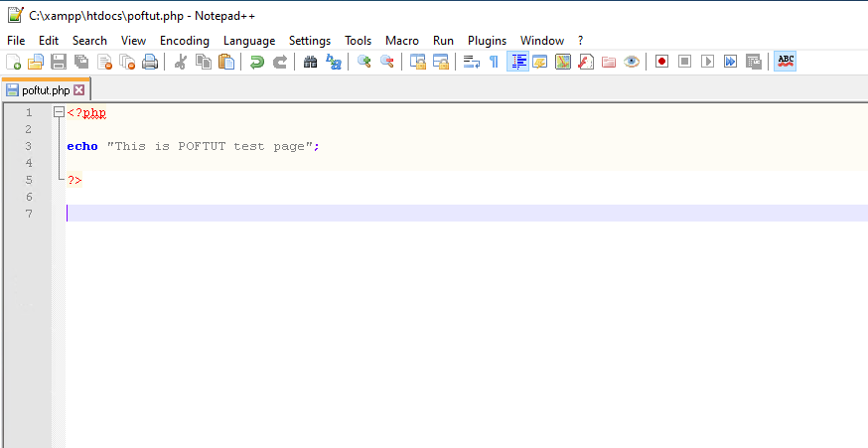Select the poftut.php document tab

pyautogui.click(x=46, y=90)
